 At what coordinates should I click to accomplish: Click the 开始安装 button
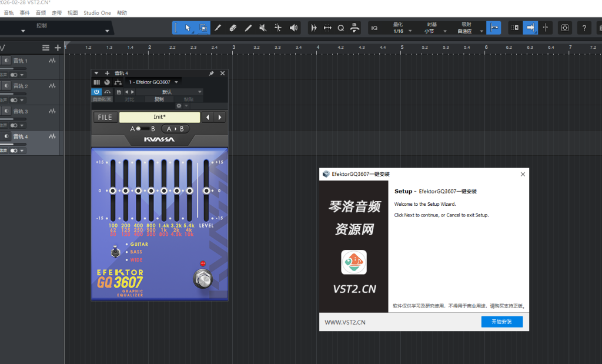(501, 322)
